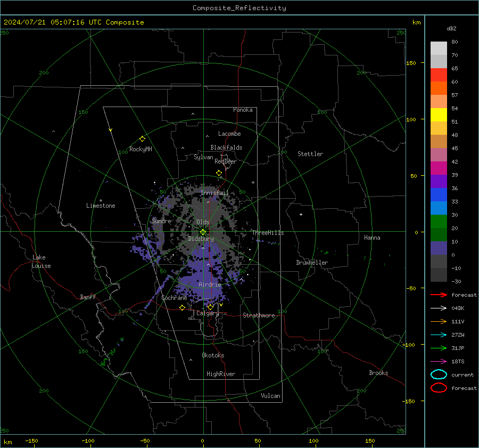Click the HighRiver city label

(221, 374)
